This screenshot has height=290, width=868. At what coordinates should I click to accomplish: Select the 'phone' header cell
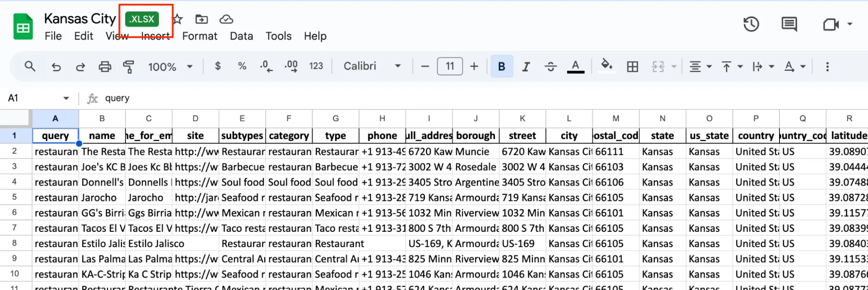pyautogui.click(x=382, y=136)
